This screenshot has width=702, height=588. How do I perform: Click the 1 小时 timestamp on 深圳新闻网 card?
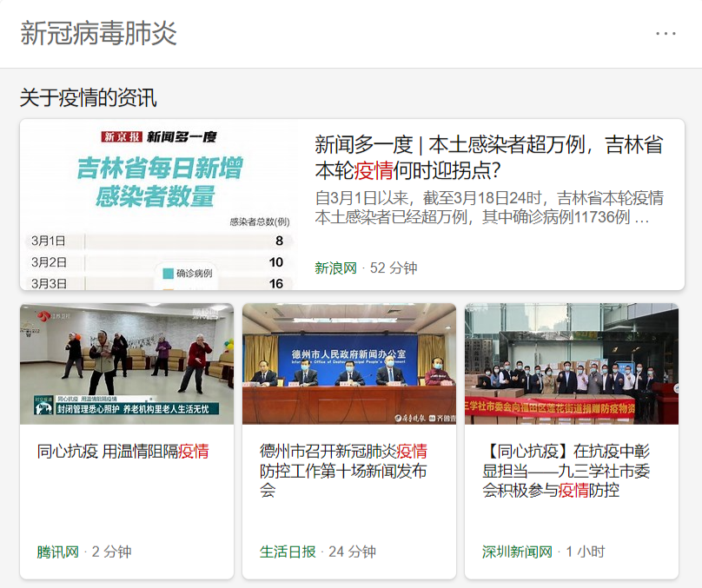[586, 552]
